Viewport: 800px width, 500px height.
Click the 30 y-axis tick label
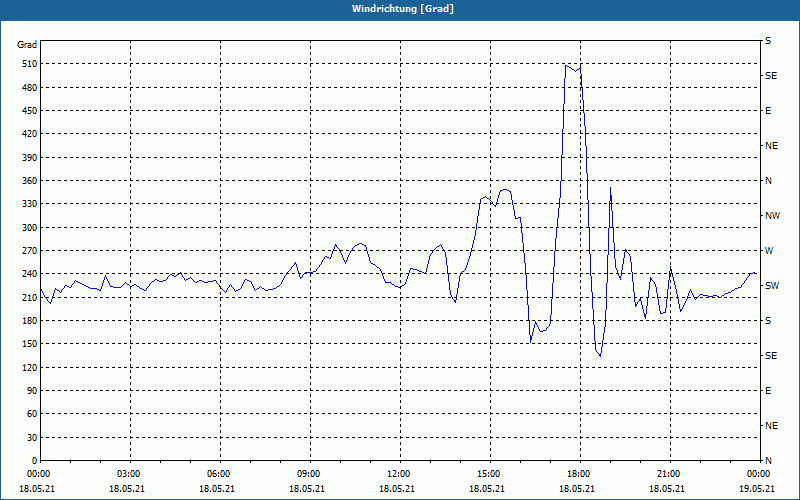point(32,437)
